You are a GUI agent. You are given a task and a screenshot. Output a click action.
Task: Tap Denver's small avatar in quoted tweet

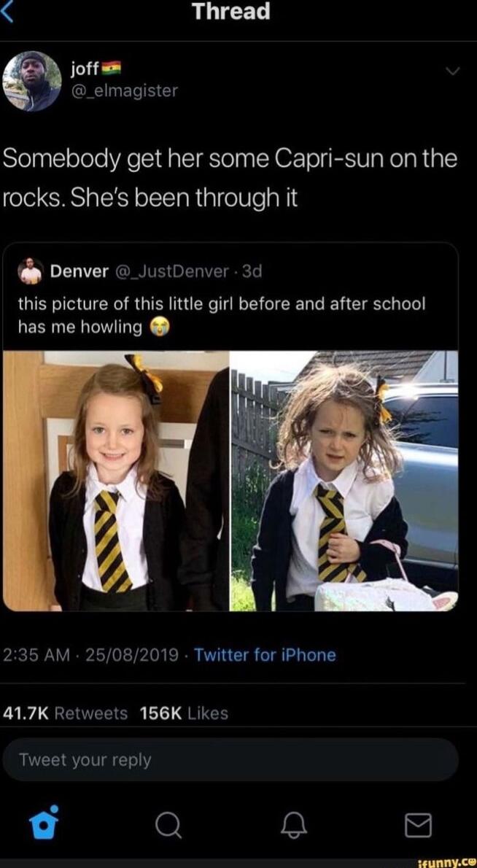31,272
